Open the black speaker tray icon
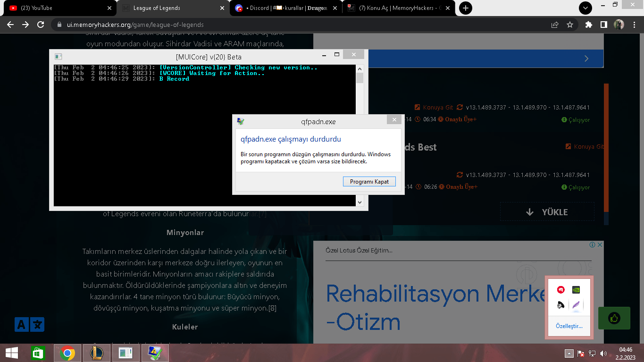This screenshot has height=362, width=644. pos(560,305)
